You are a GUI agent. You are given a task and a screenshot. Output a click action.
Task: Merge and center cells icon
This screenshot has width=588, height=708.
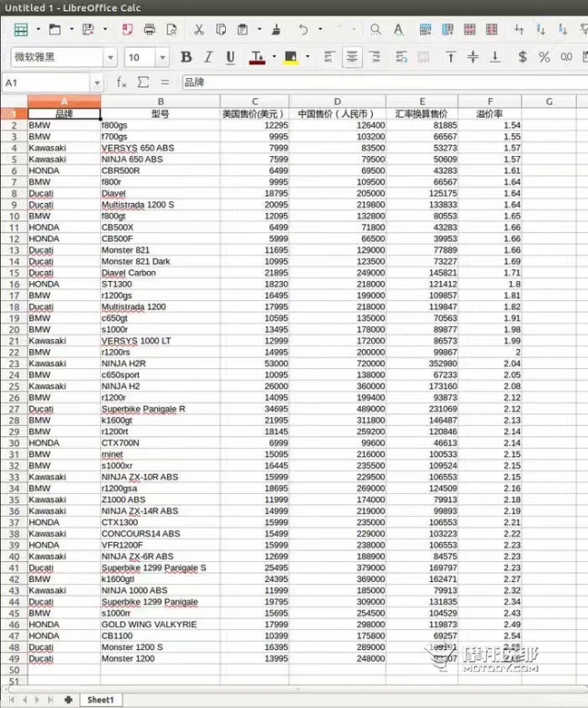point(424,57)
